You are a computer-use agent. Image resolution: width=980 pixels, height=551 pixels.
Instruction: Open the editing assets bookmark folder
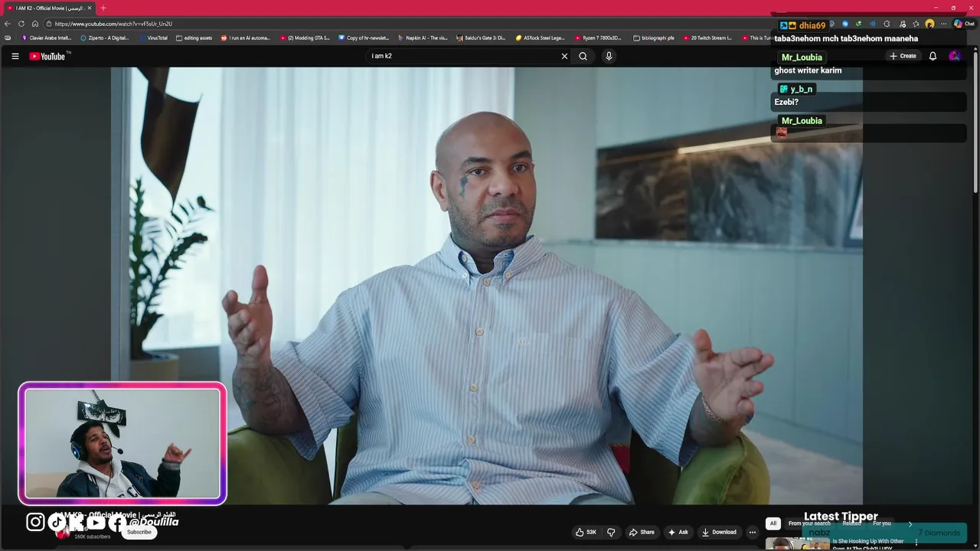(x=194, y=37)
